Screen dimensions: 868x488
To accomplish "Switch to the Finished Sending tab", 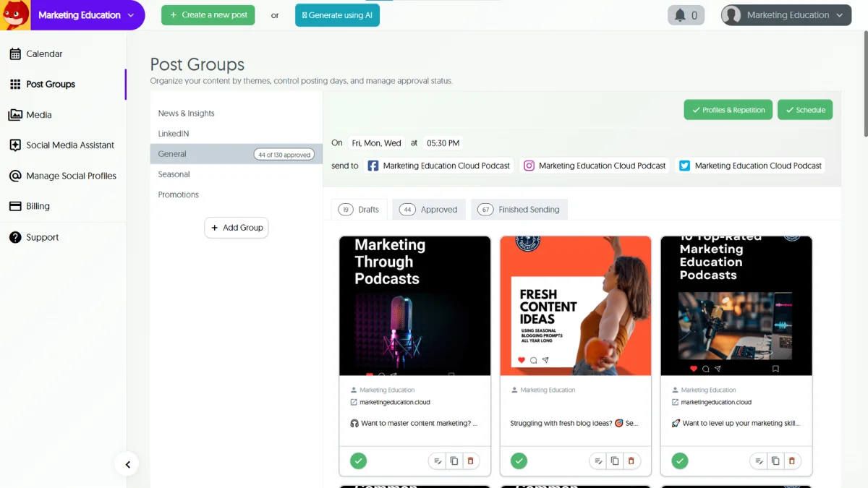I will tap(519, 210).
